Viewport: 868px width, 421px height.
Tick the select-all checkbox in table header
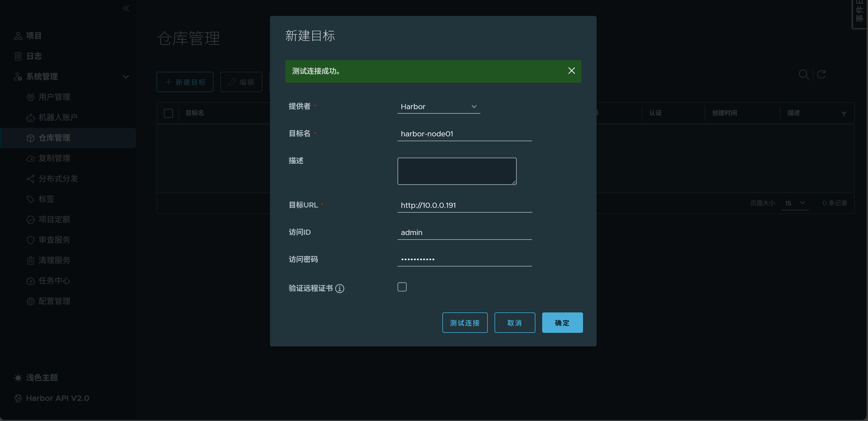(168, 113)
